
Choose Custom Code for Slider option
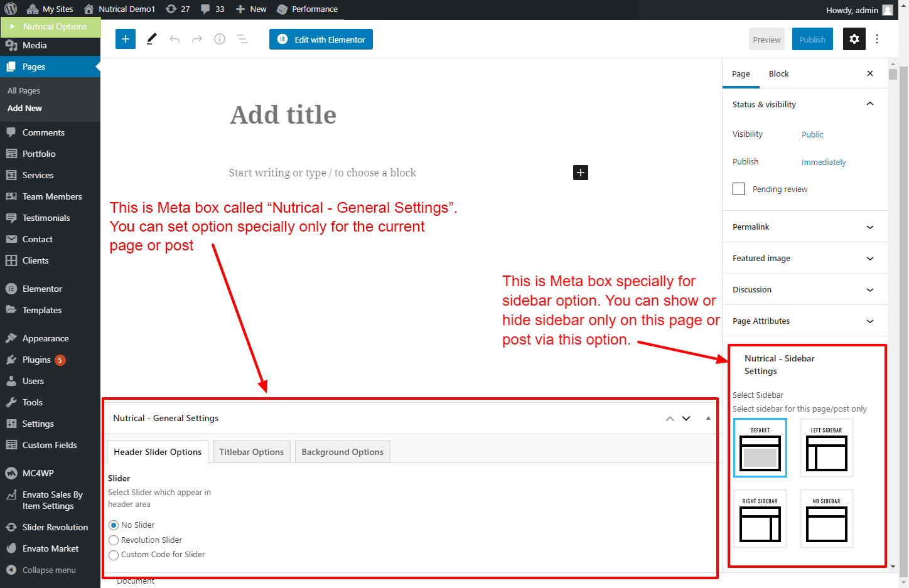click(114, 555)
